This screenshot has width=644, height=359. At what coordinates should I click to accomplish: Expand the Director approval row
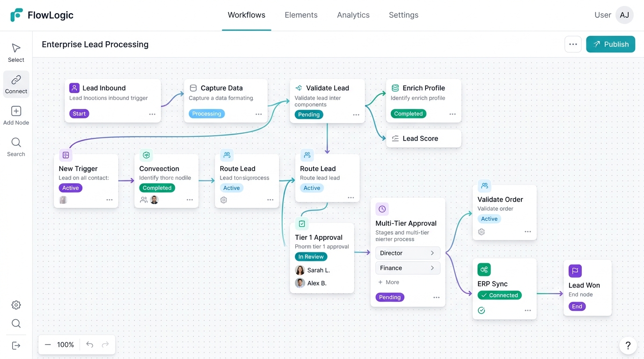[x=408, y=253]
